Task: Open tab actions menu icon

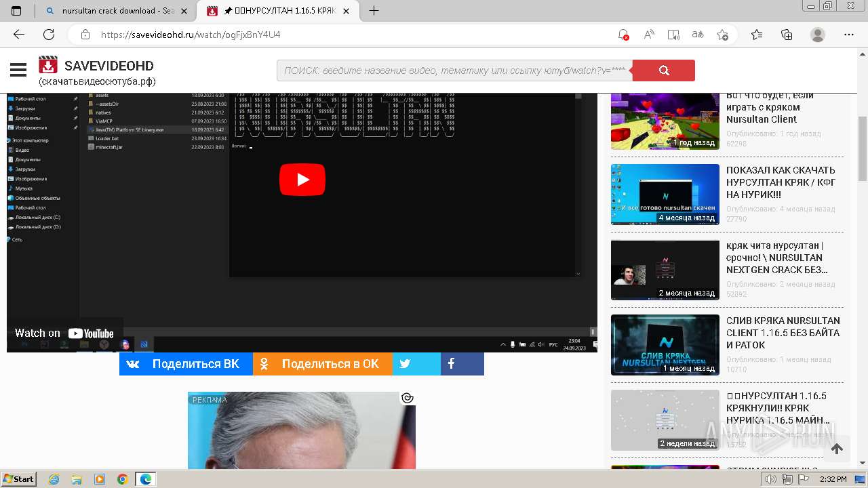Action: click(17, 11)
